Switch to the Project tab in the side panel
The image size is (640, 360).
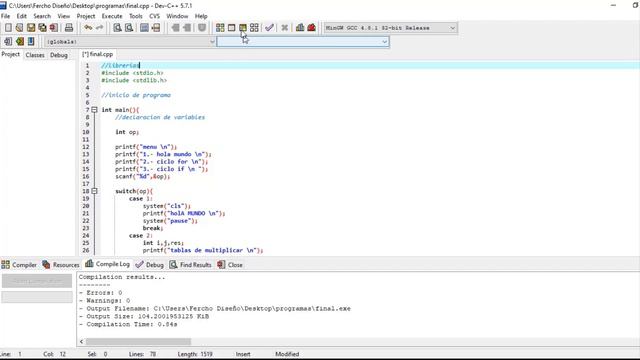pos(11,54)
